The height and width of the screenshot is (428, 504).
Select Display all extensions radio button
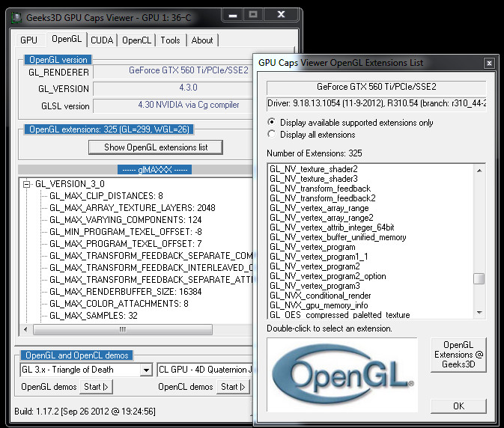coord(272,134)
